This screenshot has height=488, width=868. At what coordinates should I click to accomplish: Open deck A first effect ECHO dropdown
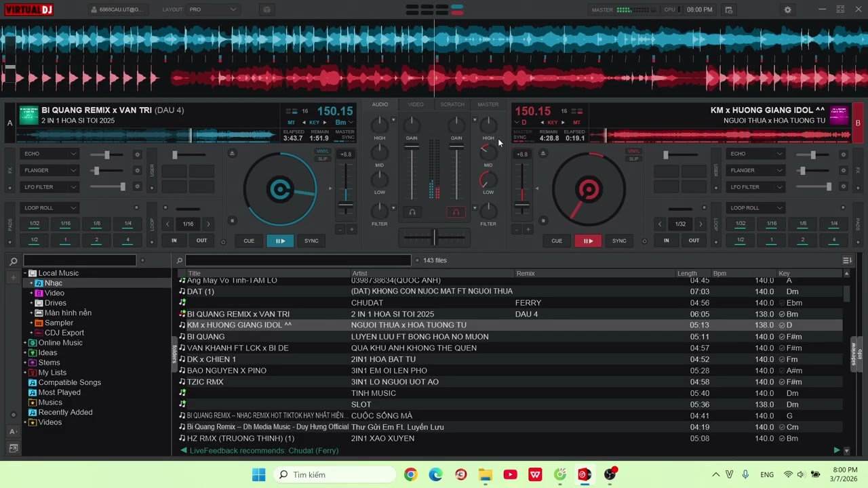coord(50,154)
